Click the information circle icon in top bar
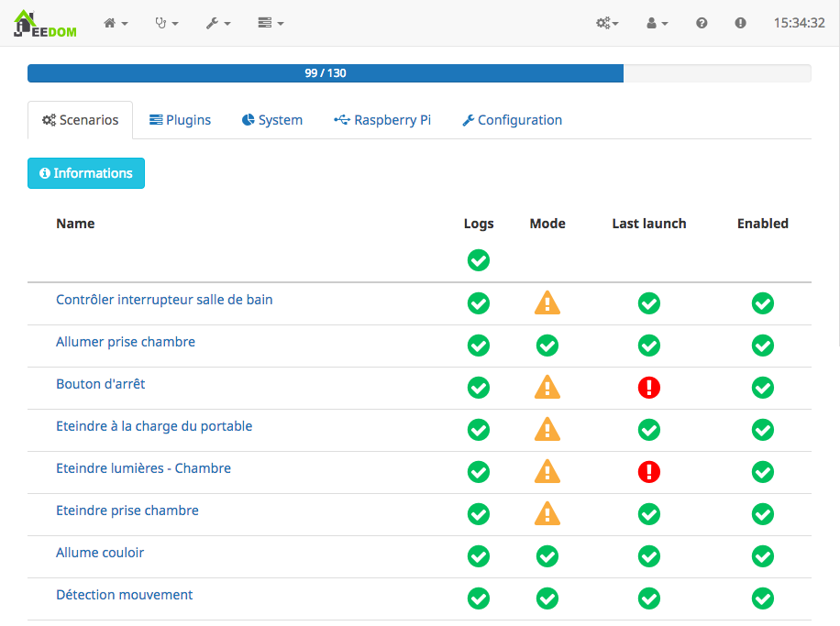The width and height of the screenshot is (840, 626). 740,23
